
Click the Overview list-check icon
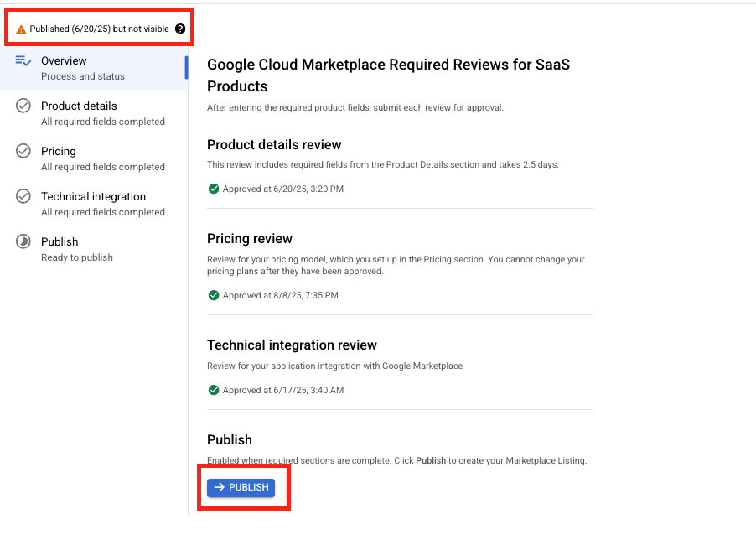23,60
